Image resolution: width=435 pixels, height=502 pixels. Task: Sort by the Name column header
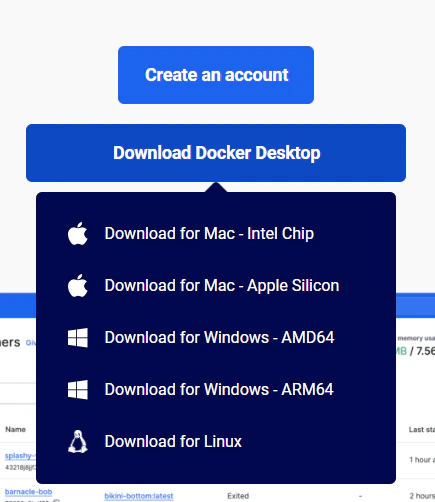pyautogui.click(x=15, y=429)
